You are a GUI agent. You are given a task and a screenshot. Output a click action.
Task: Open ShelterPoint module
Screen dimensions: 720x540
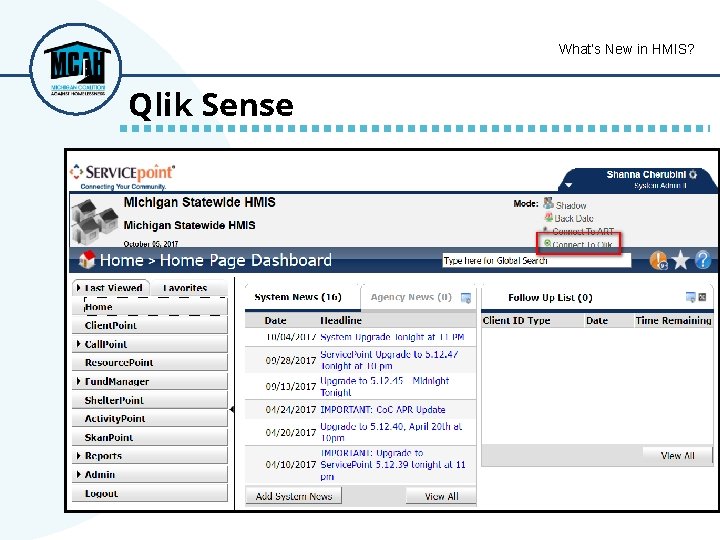pos(150,400)
